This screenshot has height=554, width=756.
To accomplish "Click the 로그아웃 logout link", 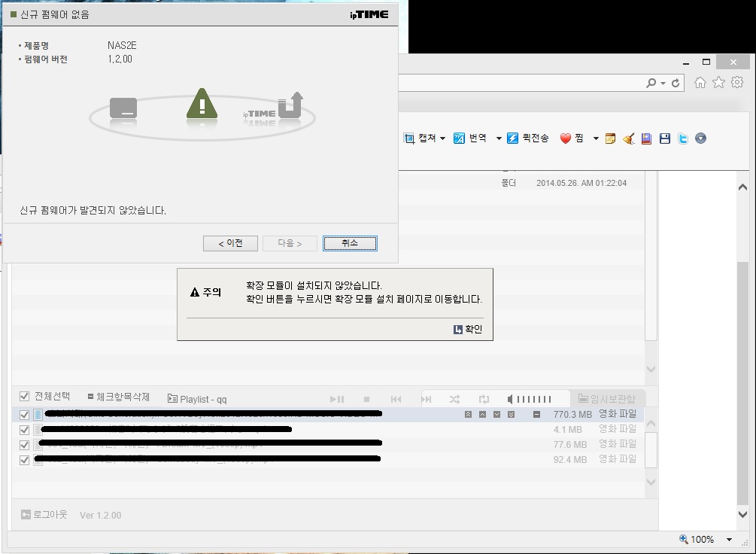I will [x=44, y=515].
